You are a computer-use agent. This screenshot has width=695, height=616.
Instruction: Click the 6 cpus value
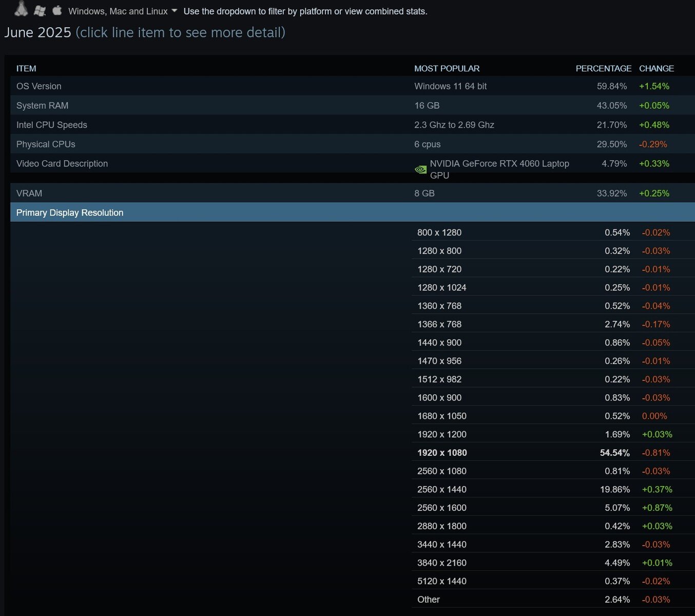coord(428,144)
